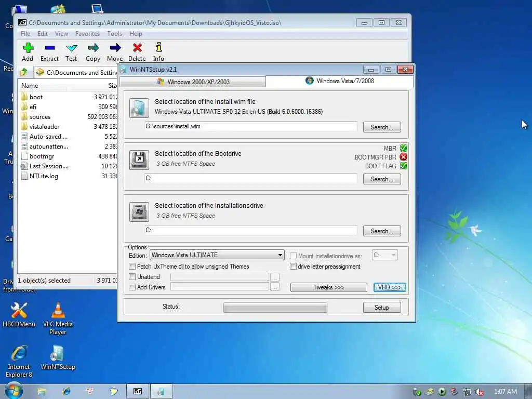Open the Tools menu in 7-Zip

[115, 34]
